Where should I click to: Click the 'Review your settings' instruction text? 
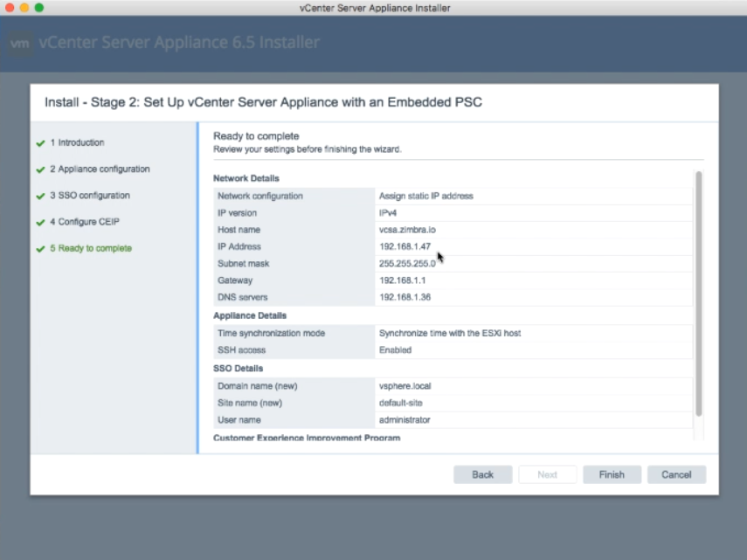point(308,149)
